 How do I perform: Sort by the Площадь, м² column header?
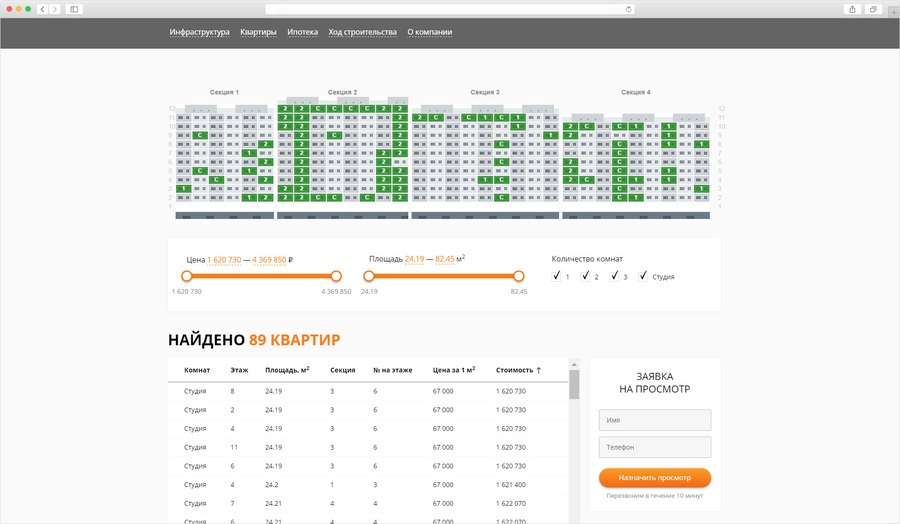click(x=287, y=370)
